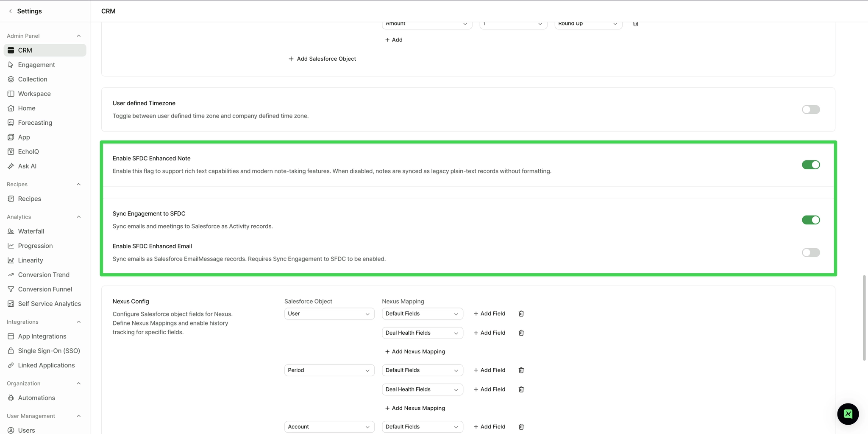Disable the SFDC Enhanced Note toggle
Image resolution: width=868 pixels, height=434 pixels.
(811, 165)
